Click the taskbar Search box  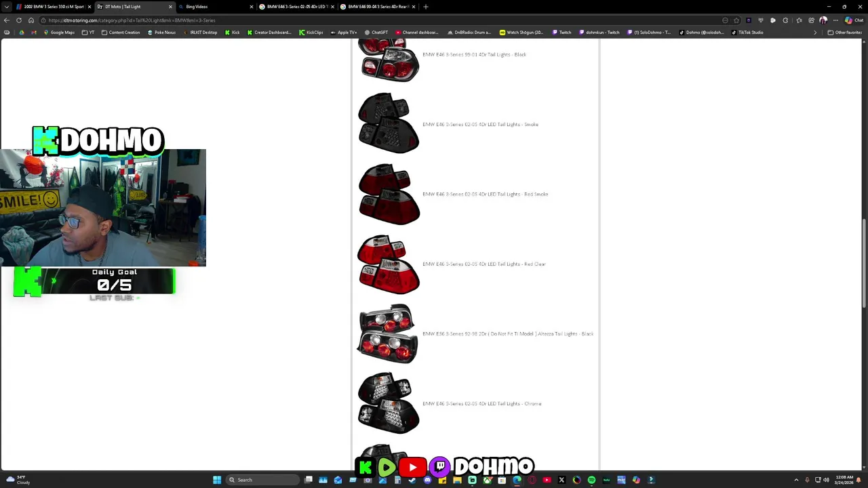(262, 480)
